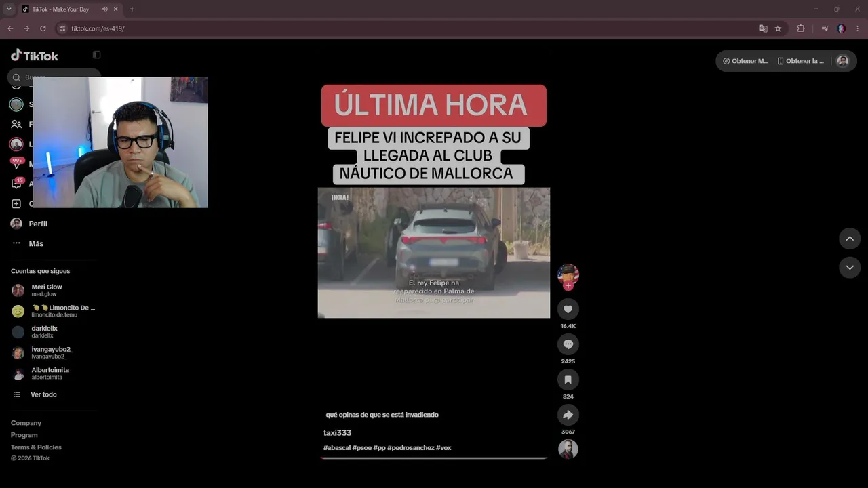Mute the TikTok tab via speaker icon
The image size is (868, 488).
click(x=105, y=9)
